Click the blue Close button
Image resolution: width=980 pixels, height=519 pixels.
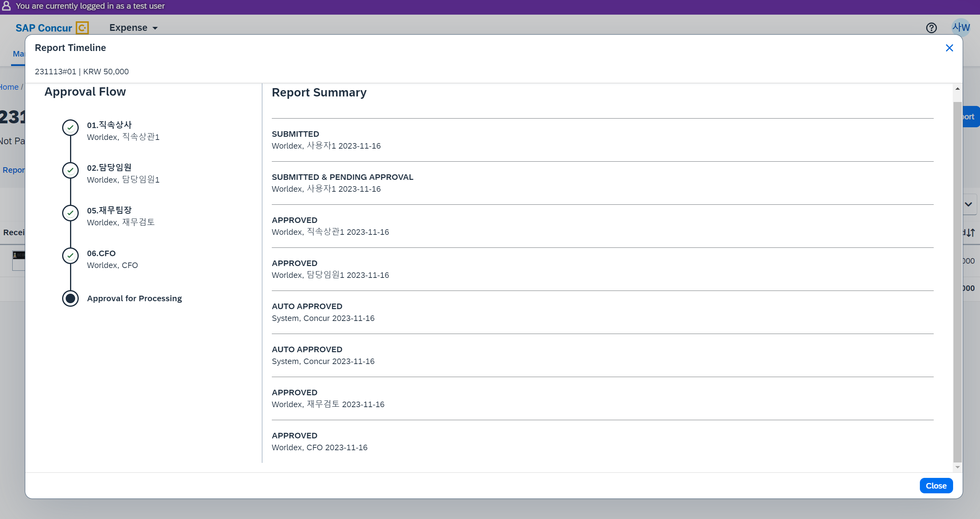point(936,485)
